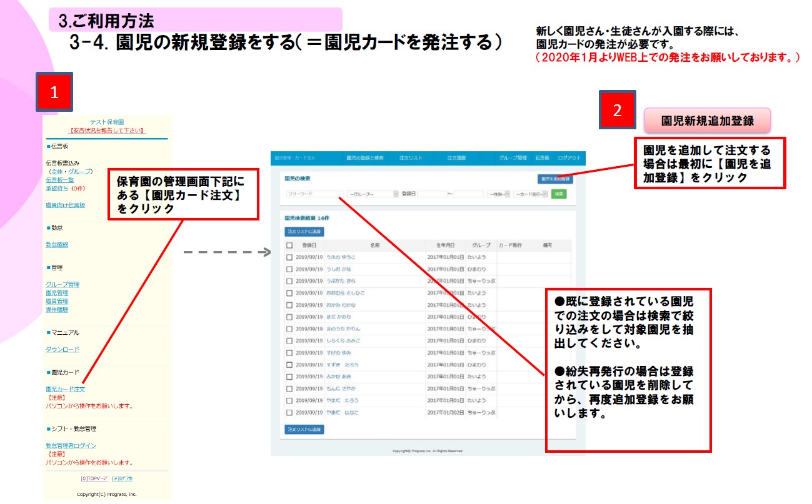The image size is (812, 504).
Task: Click the top 注文リストに追加 button
Action: pyautogui.click(x=304, y=232)
